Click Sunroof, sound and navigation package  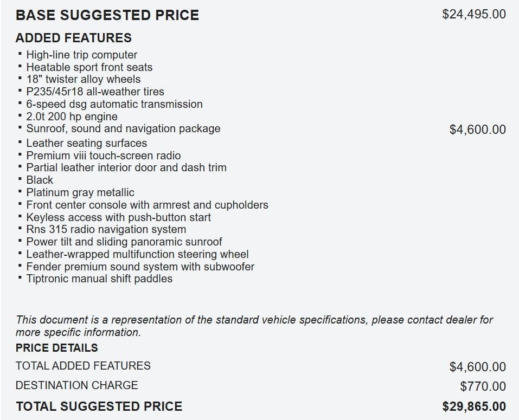point(123,128)
